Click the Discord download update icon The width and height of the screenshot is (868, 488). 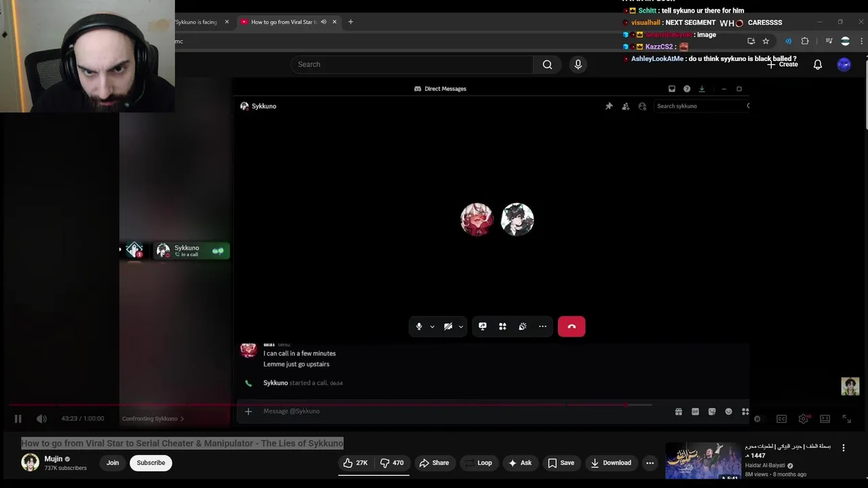(x=702, y=89)
